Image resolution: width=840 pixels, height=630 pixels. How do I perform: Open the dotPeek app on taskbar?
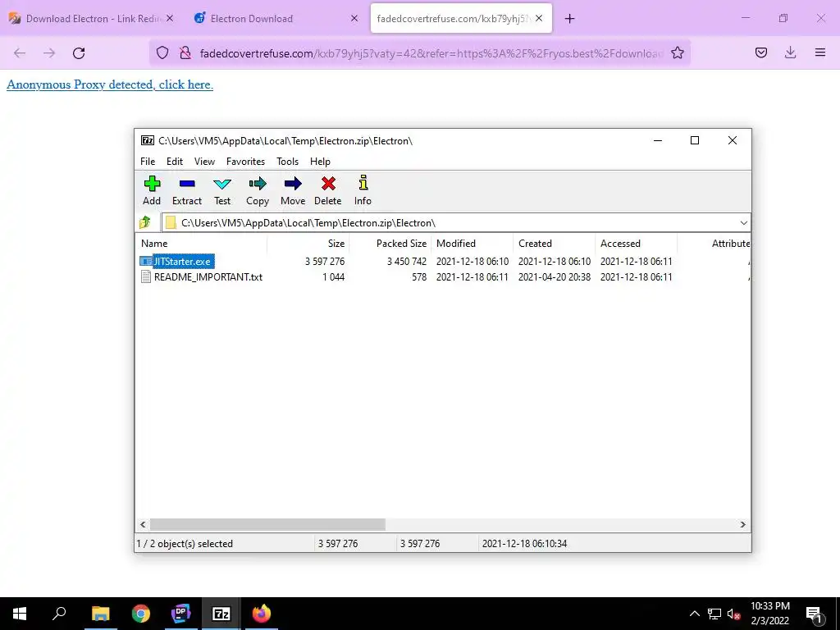[x=181, y=614]
